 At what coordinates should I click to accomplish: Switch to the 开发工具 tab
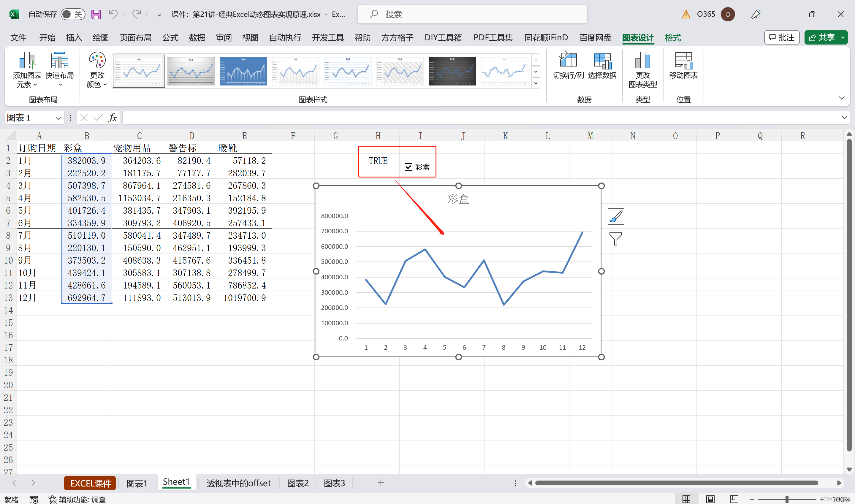click(x=328, y=38)
